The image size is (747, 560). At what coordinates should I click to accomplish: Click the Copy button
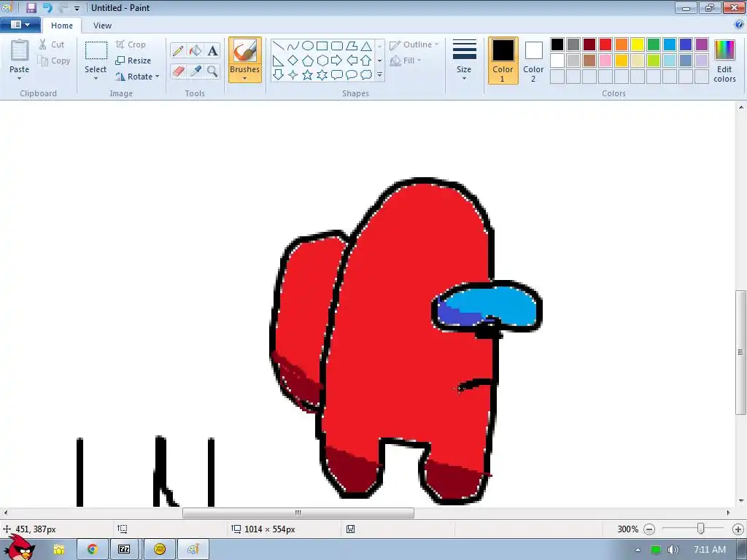click(54, 61)
